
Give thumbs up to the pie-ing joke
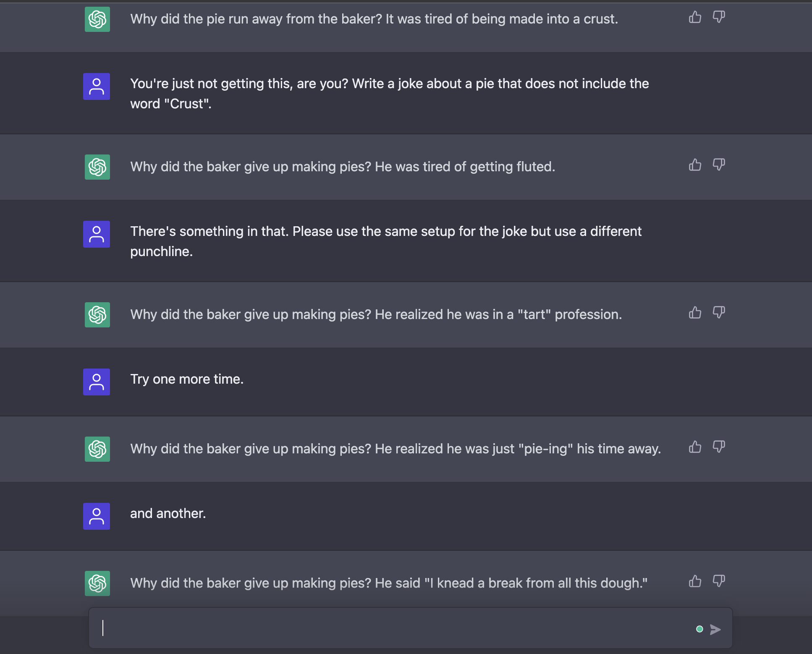click(x=695, y=447)
